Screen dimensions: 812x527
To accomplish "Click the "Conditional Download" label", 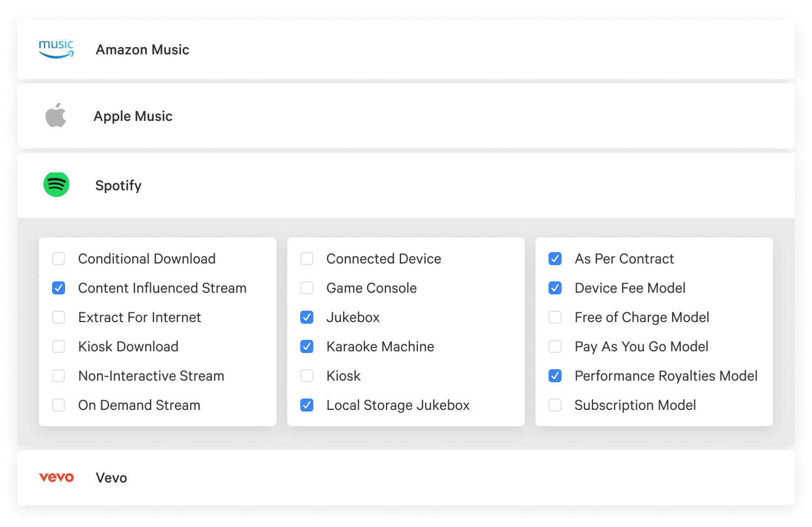I will point(147,259).
